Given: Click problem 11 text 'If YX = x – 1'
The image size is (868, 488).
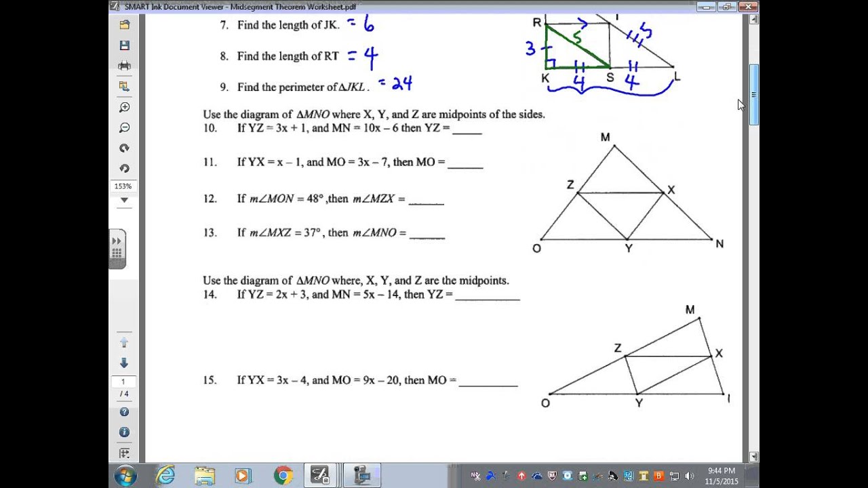Looking at the screenshot, I should point(269,163).
